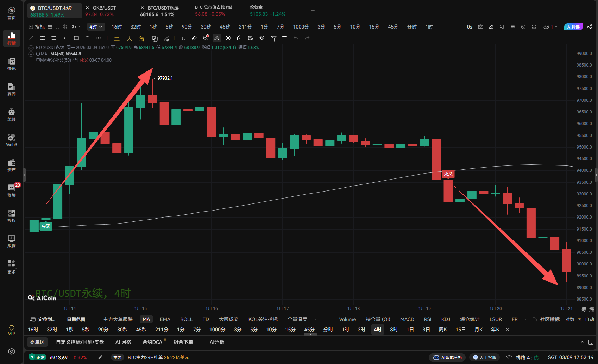The image size is (598, 364).
Task: Click the AI解读 button
Action: 573,27
